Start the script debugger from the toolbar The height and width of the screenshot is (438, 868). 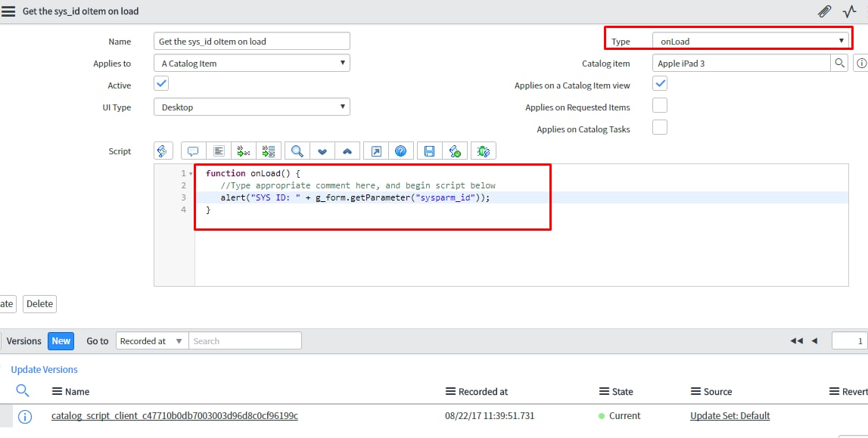(483, 151)
